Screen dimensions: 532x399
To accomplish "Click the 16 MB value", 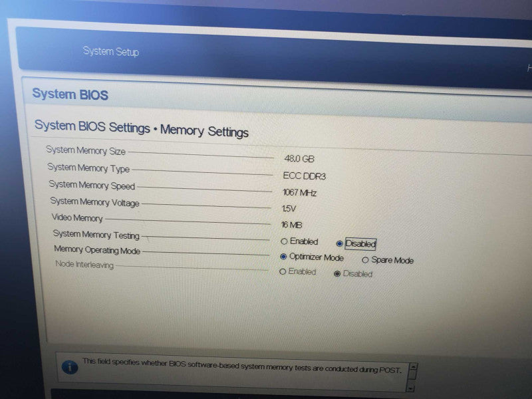I will pyautogui.click(x=291, y=225).
